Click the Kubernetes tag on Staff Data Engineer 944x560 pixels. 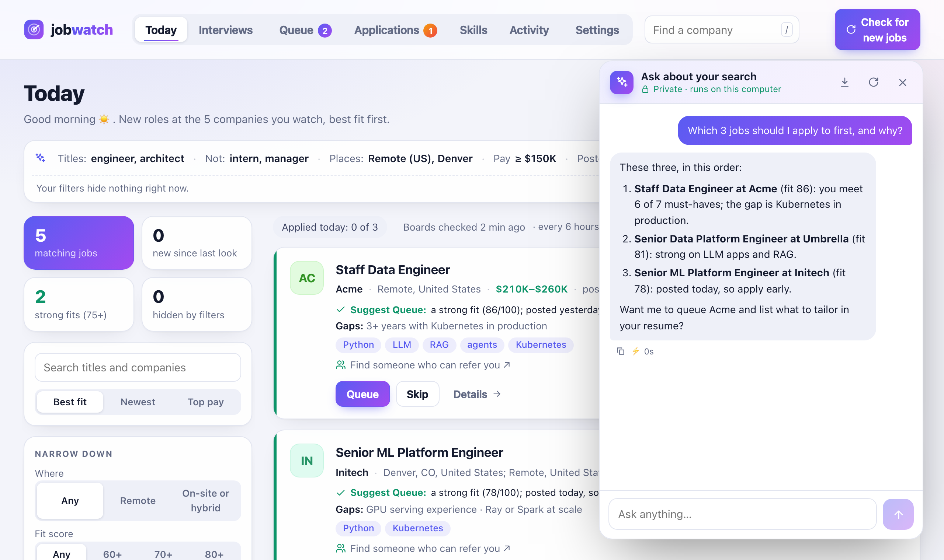click(541, 344)
